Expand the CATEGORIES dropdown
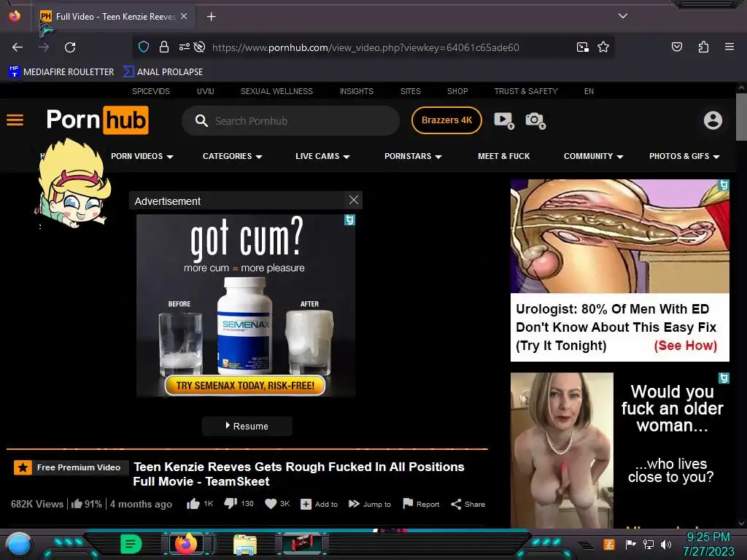747x560 pixels. click(x=232, y=156)
